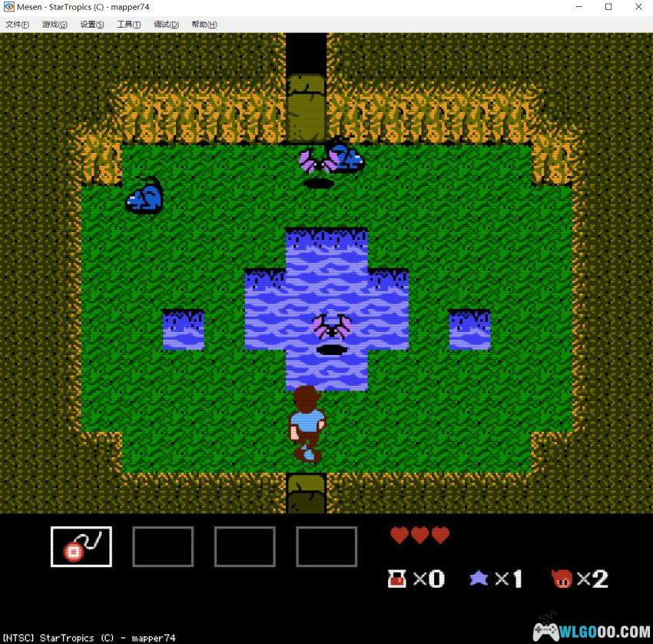
Task: Click the leftmost red heart
Action: click(x=399, y=535)
